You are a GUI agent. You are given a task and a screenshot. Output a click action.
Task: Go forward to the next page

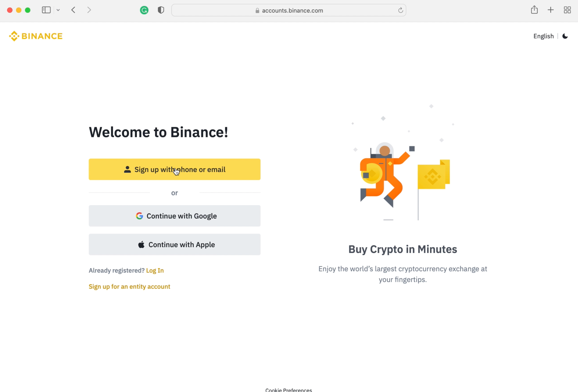pos(89,10)
